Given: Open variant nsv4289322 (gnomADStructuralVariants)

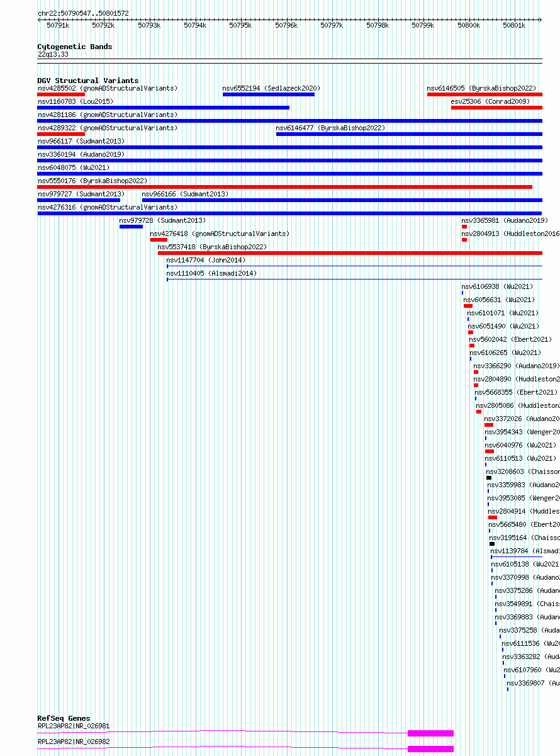Looking at the screenshot, I should click(x=108, y=128).
